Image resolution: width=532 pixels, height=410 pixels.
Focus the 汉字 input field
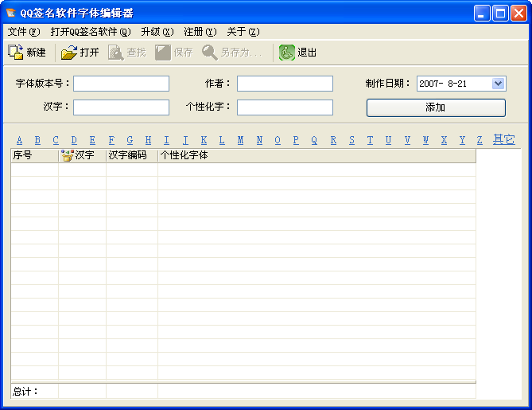click(x=121, y=107)
